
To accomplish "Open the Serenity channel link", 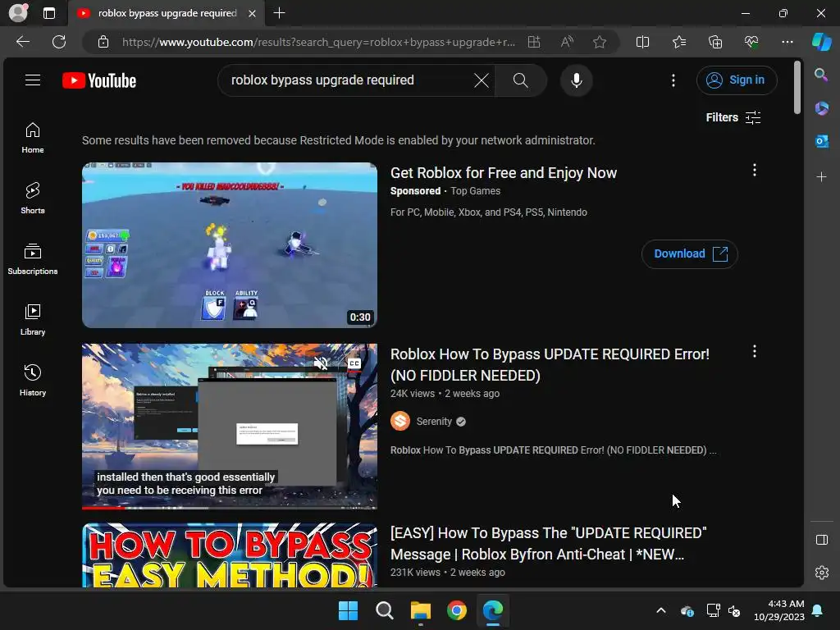I will click(434, 422).
